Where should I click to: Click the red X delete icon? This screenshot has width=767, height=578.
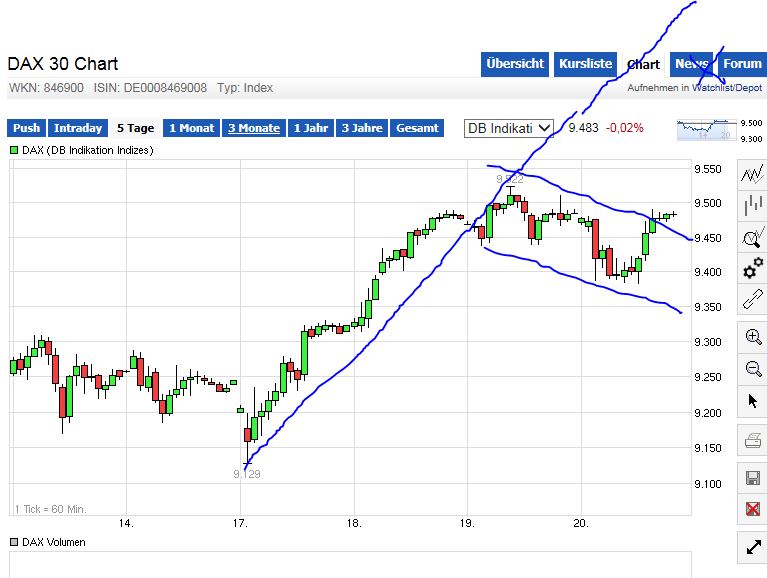click(x=752, y=509)
